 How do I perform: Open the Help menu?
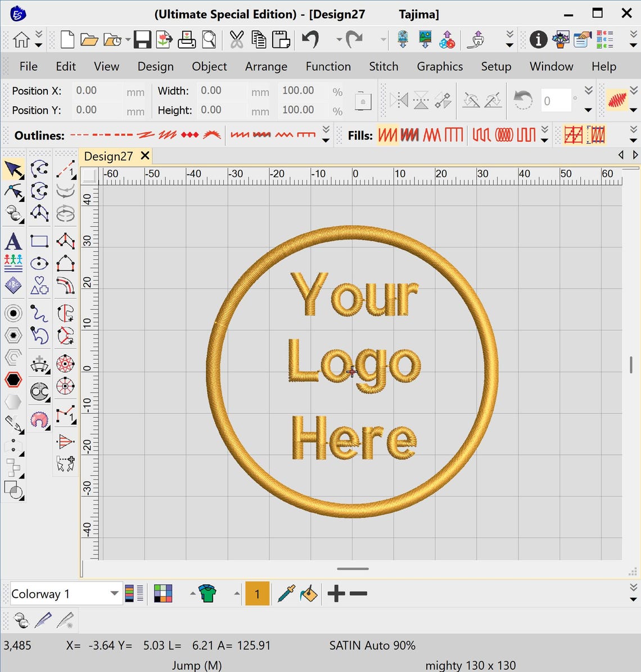(604, 66)
